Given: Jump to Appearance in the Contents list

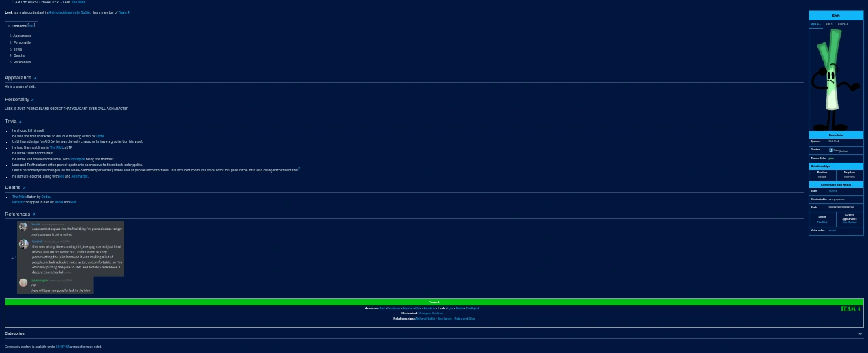Looking at the screenshot, I should [x=22, y=36].
